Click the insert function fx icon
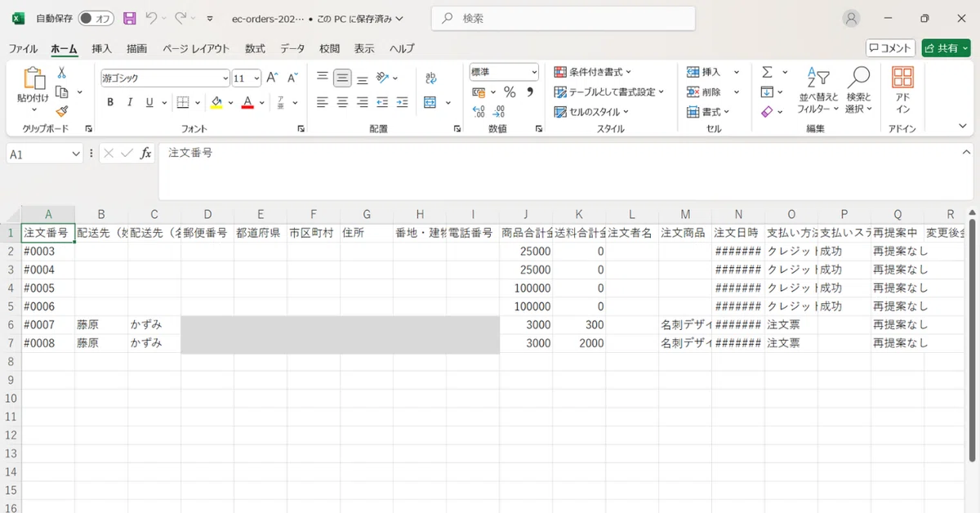 pos(146,153)
